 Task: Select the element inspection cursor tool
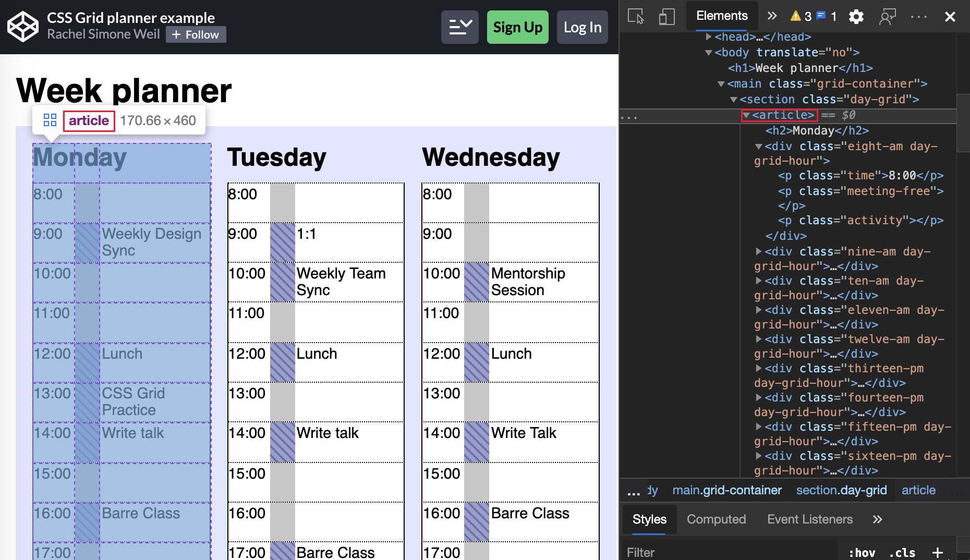click(x=635, y=16)
